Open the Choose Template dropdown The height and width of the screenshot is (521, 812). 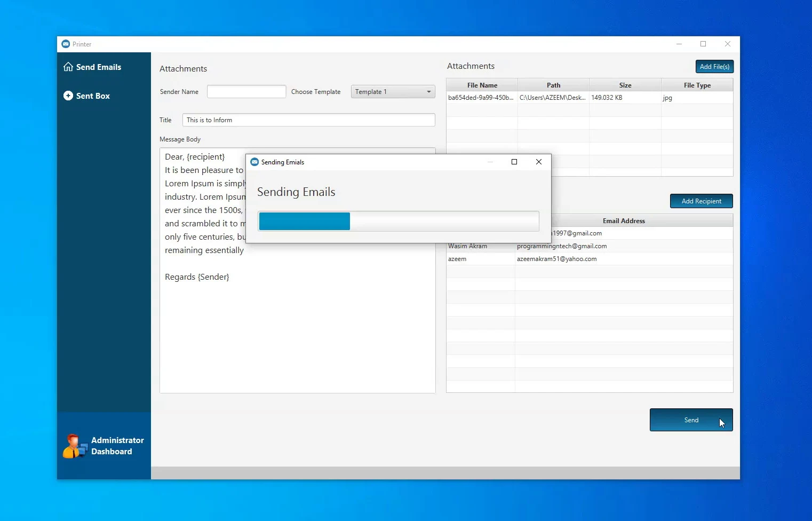[393, 92]
